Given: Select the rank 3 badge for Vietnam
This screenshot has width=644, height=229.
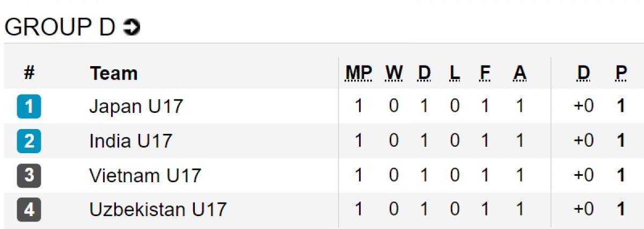Looking at the screenshot, I should [x=29, y=175].
